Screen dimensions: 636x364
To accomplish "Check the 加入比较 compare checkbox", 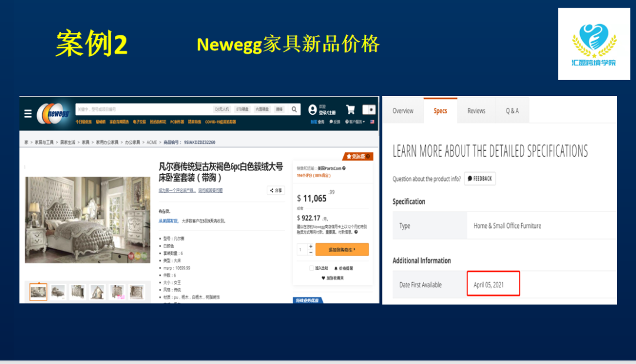I will pyautogui.click(x=312, y=268).
